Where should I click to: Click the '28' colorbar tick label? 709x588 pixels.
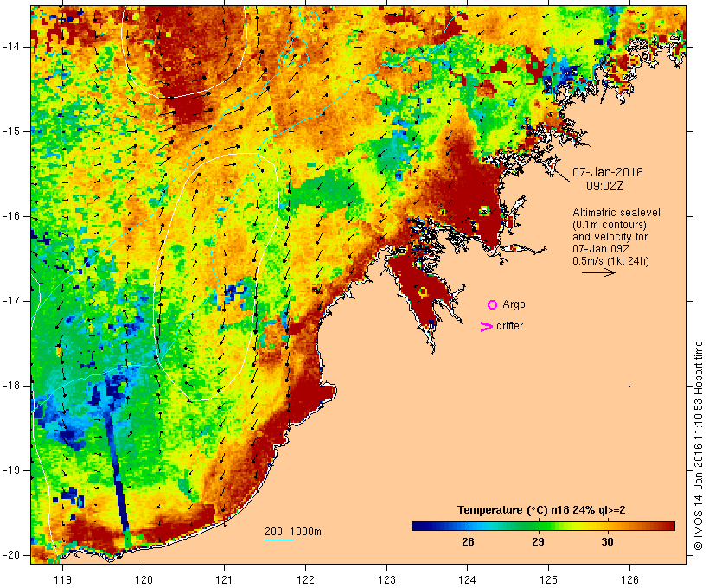(x=468, y=542)
